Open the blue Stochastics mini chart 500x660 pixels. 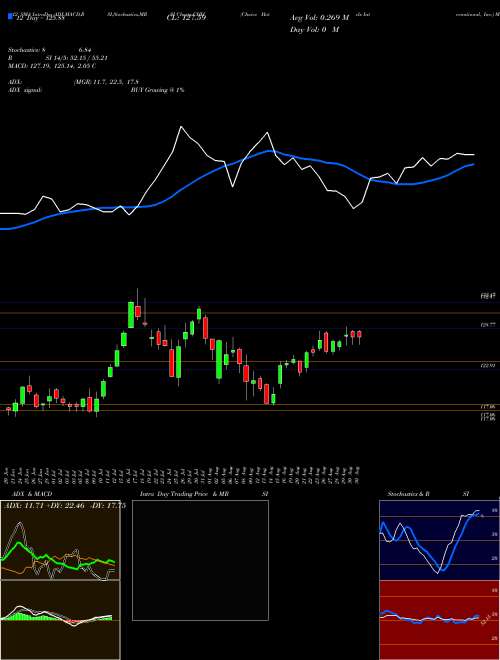(x=439, y=540)
